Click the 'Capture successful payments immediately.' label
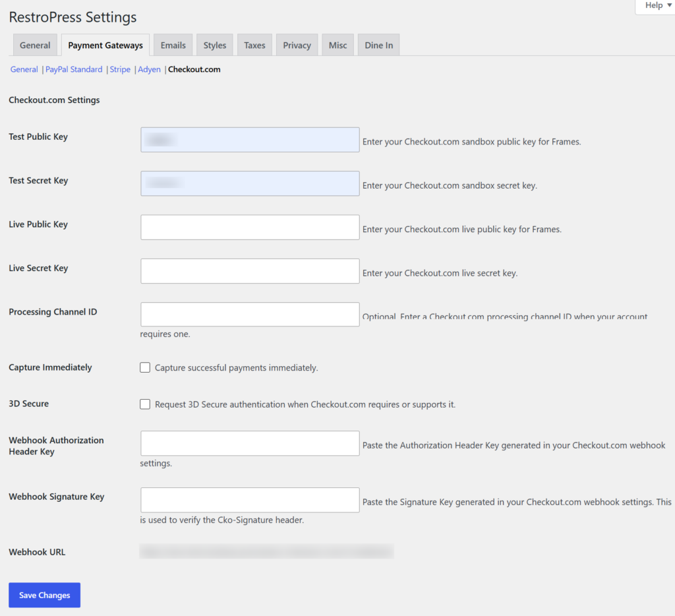The width and height of the screenshot is (675, 616). click(237, 368)
